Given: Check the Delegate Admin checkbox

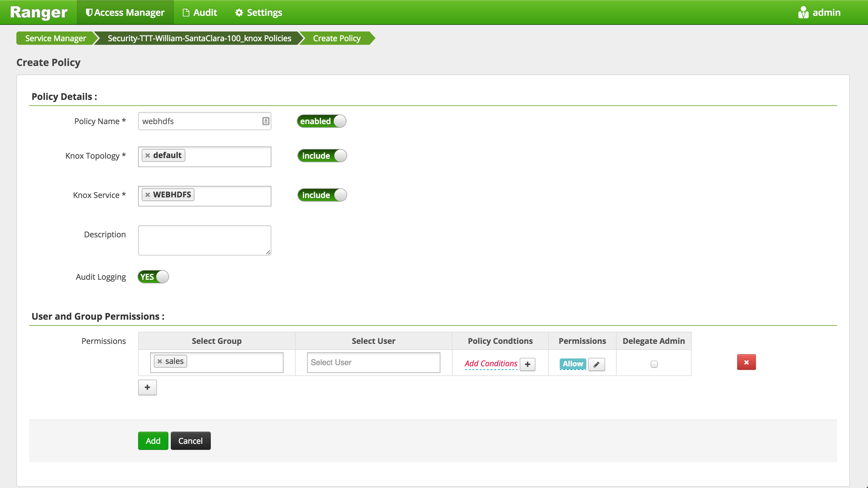Looking at the screenshot, I should 654,364.
